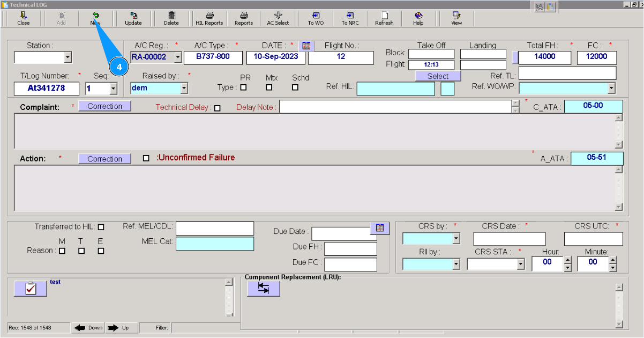Click in the Delay Note field
This screenshot has width=644, height=338.
point(395,107)
